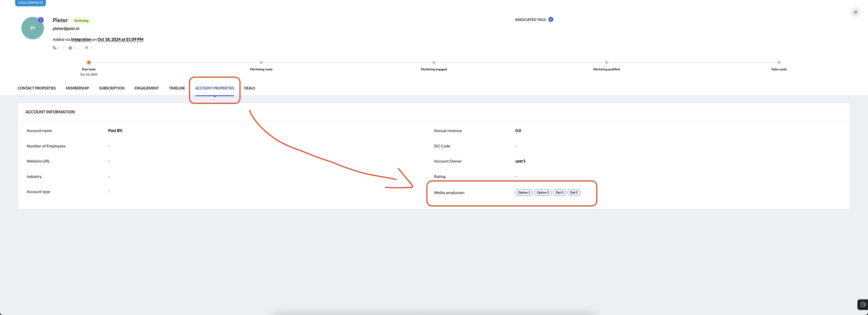The image size is (868, 315).
Task: Go to the Subscription tab
Action: [112, 88]
